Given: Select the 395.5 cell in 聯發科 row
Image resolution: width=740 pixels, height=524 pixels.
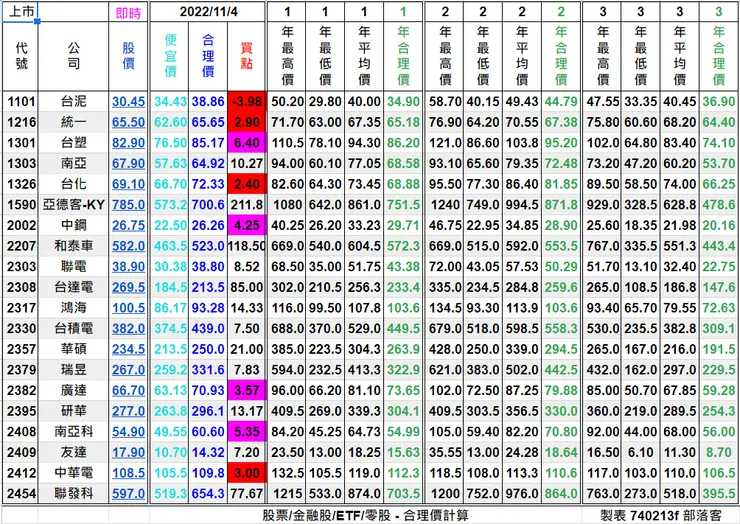Looking at the screenshot, I should [719, 494].
